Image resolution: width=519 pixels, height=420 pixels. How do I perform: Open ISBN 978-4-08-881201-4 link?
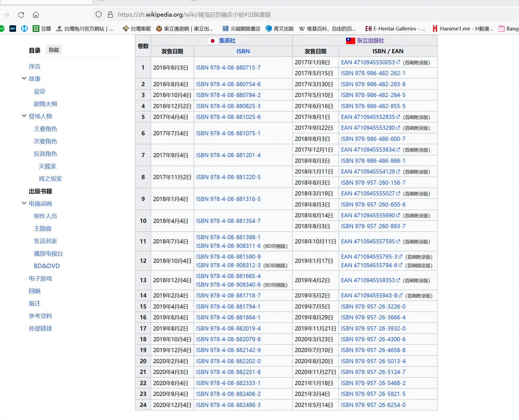[x=228, y=156]
